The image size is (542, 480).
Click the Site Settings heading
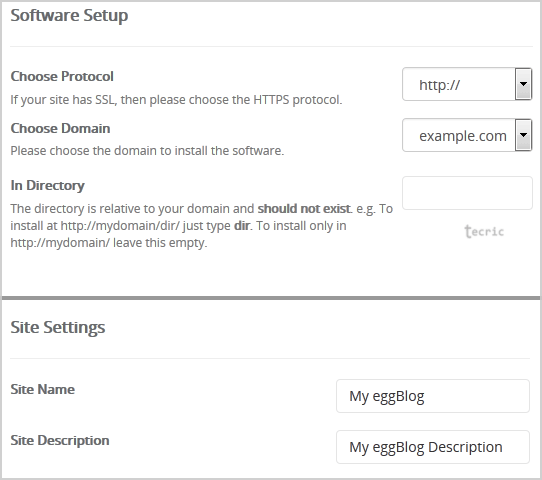[58, 328]
